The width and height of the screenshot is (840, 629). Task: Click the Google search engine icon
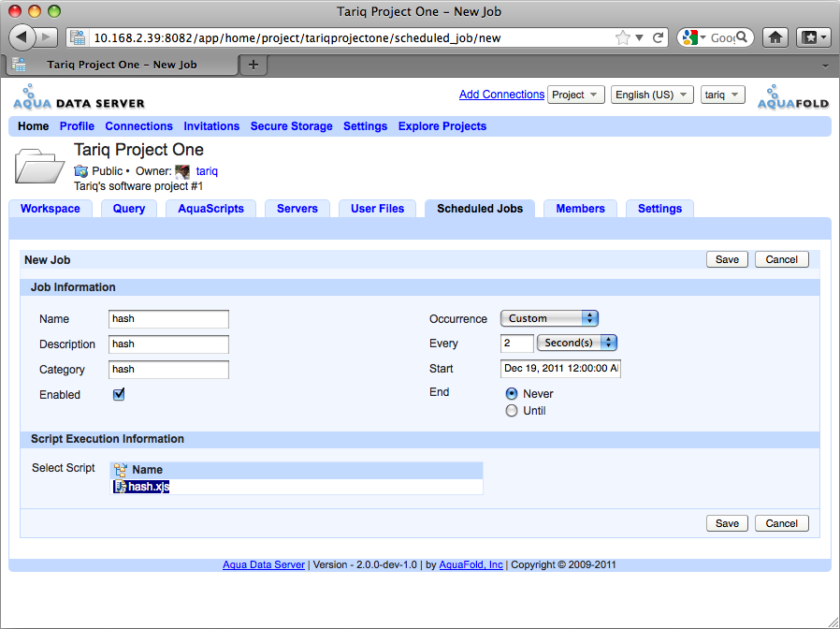(690, 37)
